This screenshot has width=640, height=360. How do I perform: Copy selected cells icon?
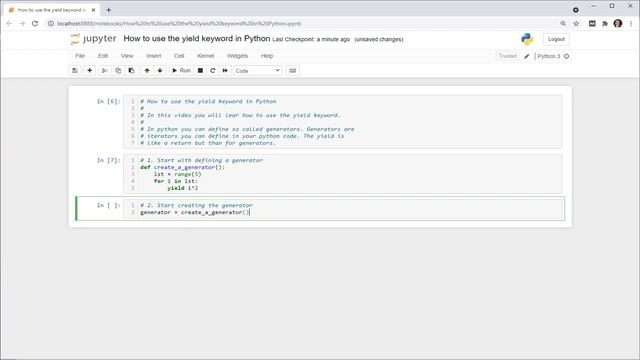point(118,71)
